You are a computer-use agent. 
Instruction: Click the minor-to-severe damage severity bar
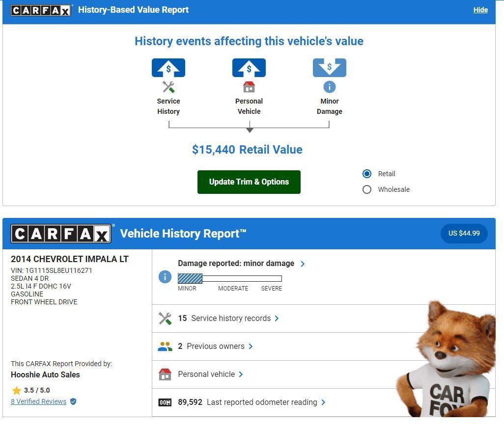[230, 278]
